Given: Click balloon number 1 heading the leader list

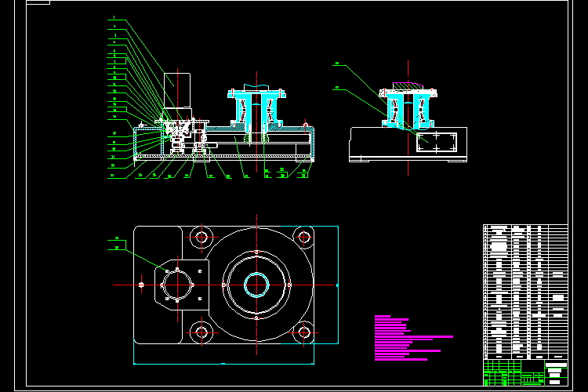Looking at the screenshot, I should 114,17.
